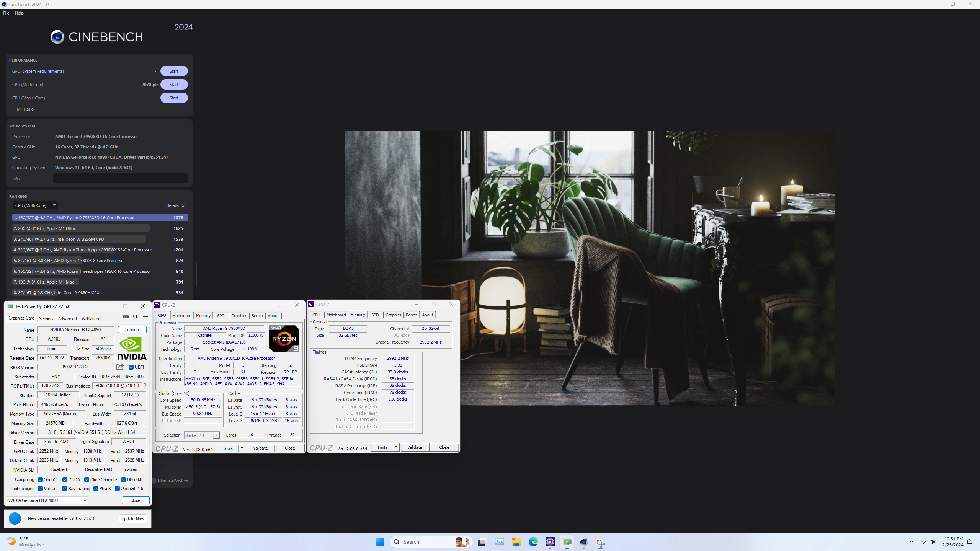Open the Socket #1 selection dropdown
980x551 pixels.
[x=202, y=435]
